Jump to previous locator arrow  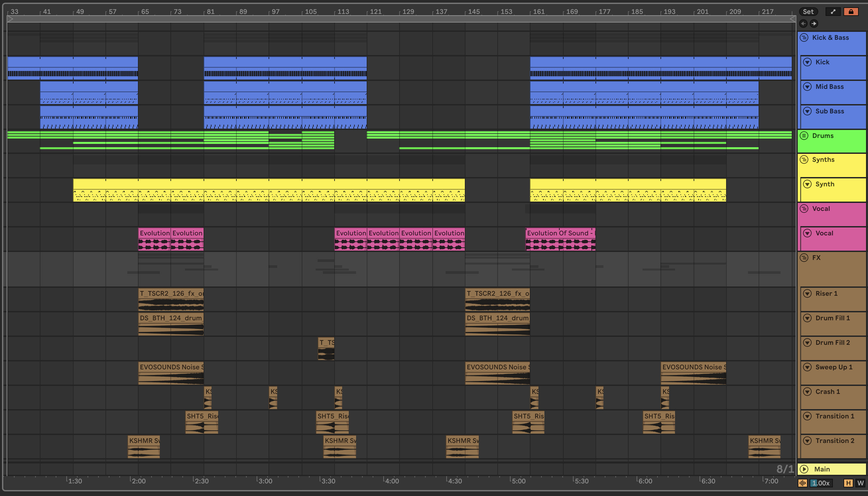tap(803, 24)
